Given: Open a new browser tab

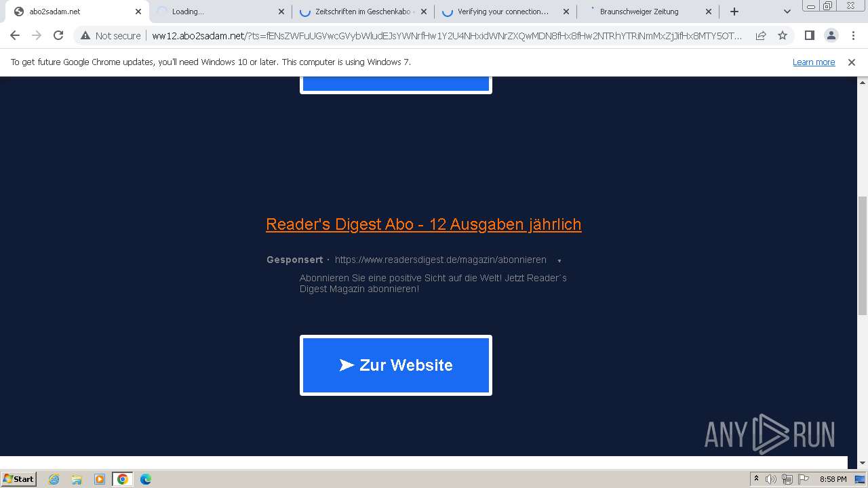Looking at the screenshot, I should [x=734, y=12].
